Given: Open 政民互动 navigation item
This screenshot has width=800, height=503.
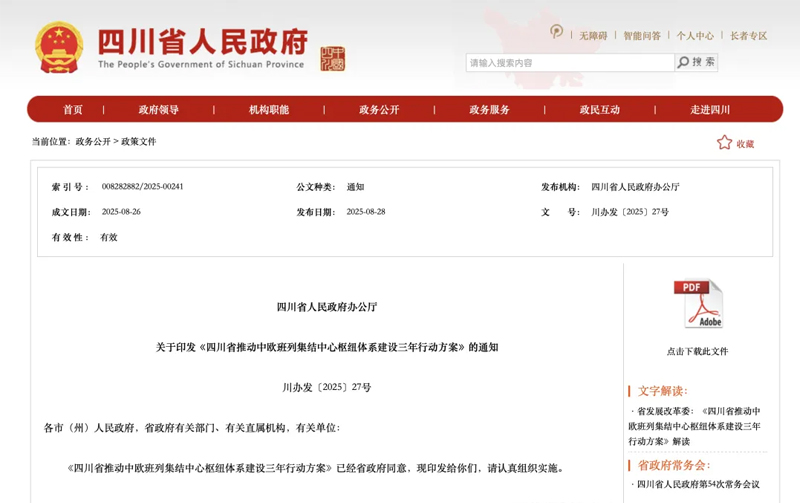Looking at the screenshot, I should pyautogui.click(x=599, y=110).
